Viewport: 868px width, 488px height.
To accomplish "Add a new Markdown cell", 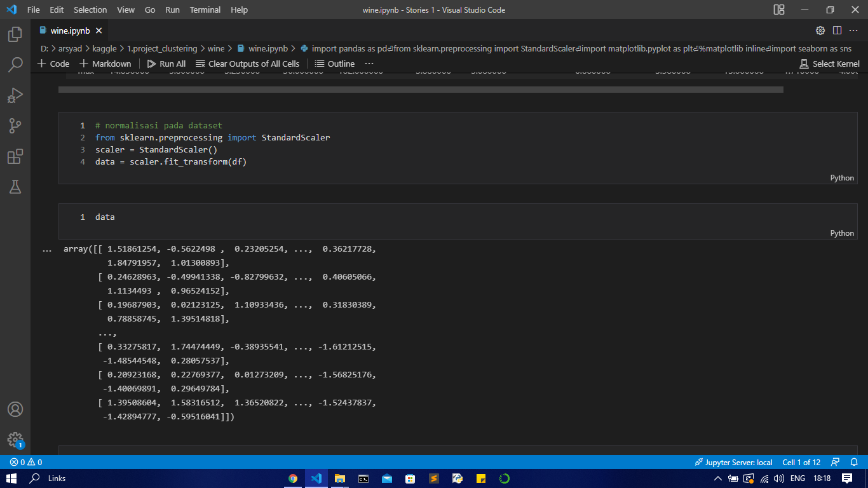I will [105, 64].
